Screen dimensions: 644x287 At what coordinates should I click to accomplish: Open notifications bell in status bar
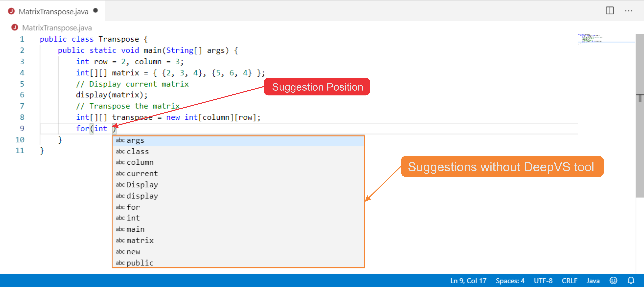pos(631,281)
